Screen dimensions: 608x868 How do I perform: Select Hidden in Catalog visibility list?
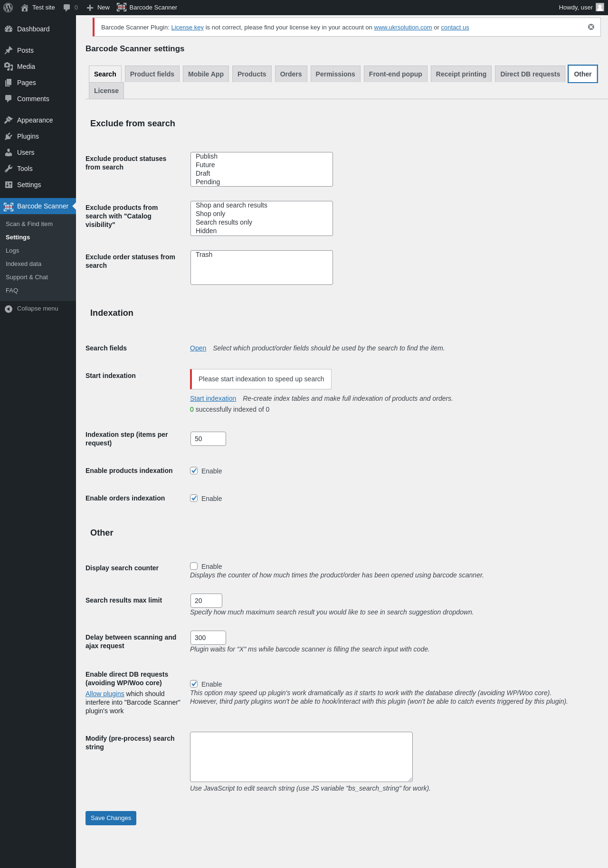(206, 231)
